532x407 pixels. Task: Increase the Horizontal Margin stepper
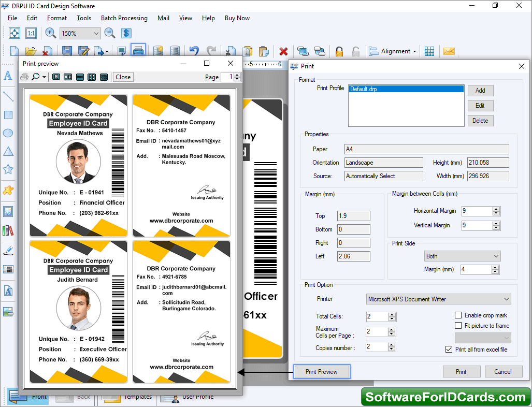point(496,209)
